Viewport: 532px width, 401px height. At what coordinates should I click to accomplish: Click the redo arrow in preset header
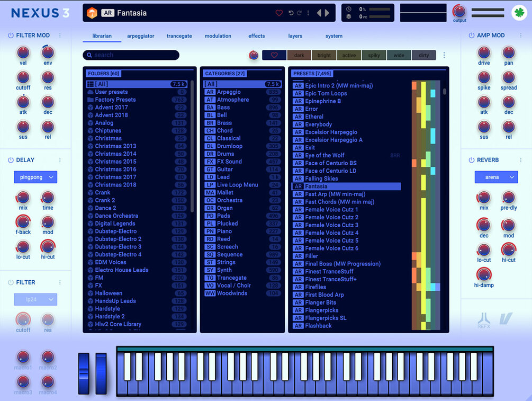pos(299,13)
